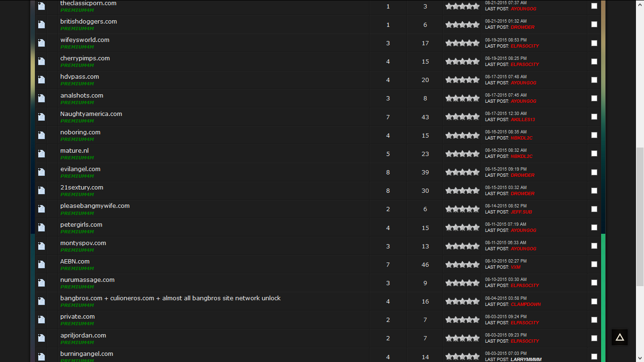Click the thread icon beside apriljordan.com
The width and height of the screenshot is (644, 362).
(x=41, y=338)
